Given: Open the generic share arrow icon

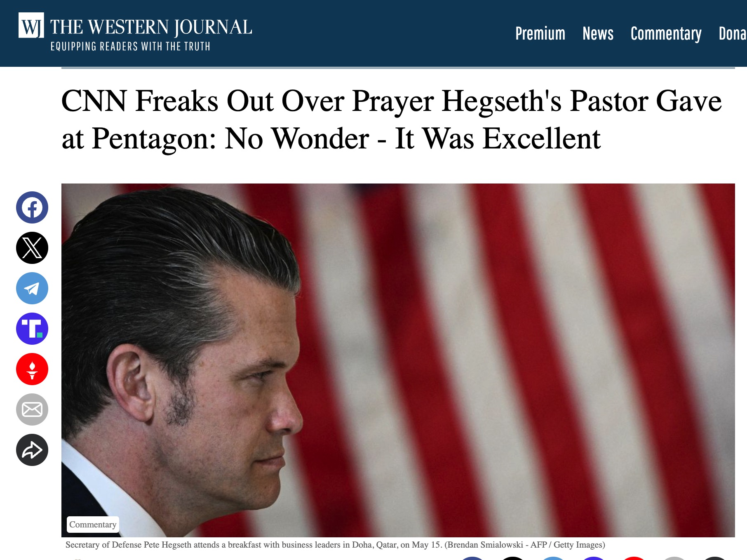Looking at the screenshot, I should click(32, 450).
